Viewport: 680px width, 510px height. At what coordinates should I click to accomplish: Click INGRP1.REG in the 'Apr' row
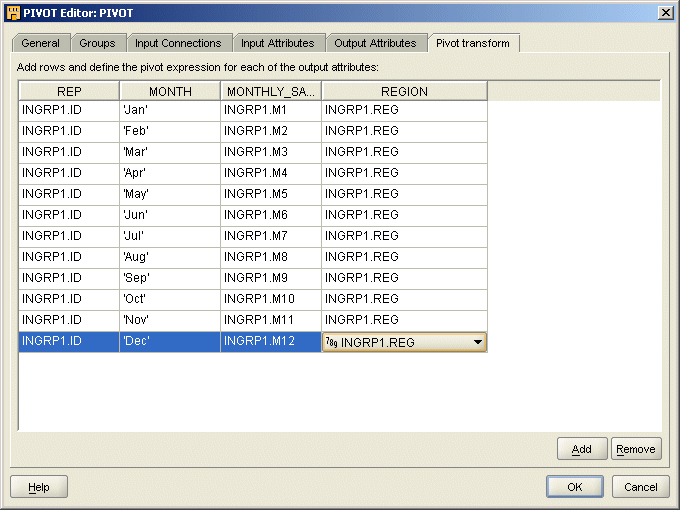coord(405,173)
